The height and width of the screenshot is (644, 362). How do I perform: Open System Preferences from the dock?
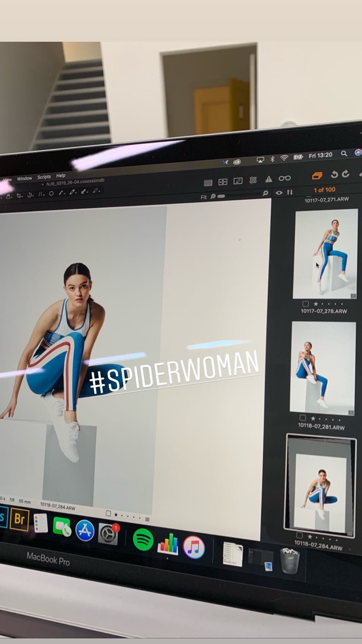pos(108,534)
